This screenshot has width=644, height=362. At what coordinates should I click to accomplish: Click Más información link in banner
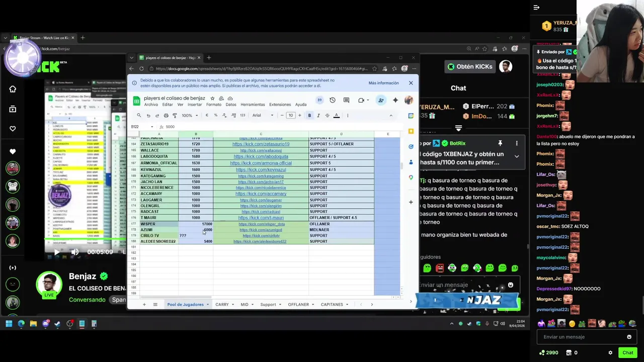pyautogui.click(x=383, y=83)
